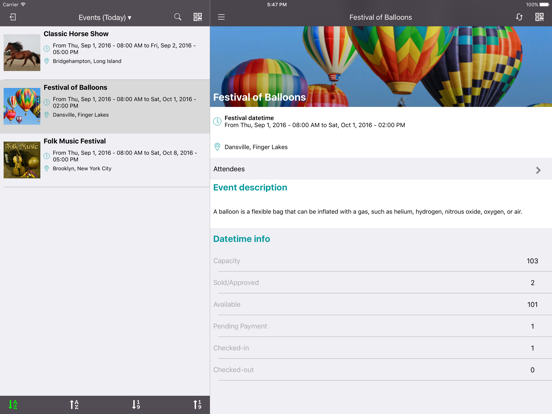
Task: Tap the horse thumbnail image
Action: [22, 52]
